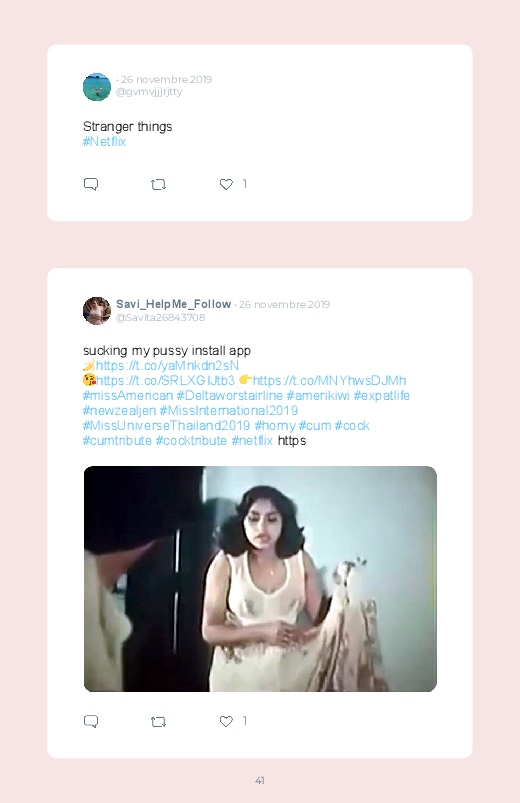Like the Stranger things tweet
The width and height of the screenshot is (520, 803).
click(x=226, y=184)
